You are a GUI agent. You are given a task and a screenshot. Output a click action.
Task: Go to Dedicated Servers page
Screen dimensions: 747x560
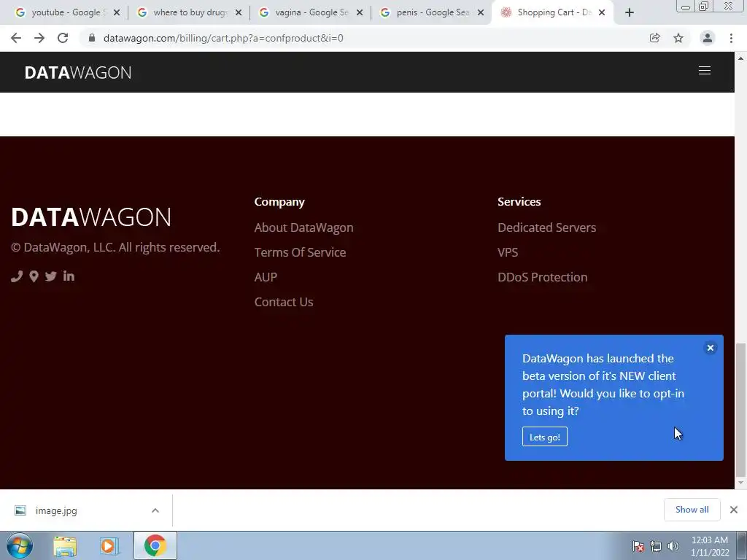[x=547, y=227]
